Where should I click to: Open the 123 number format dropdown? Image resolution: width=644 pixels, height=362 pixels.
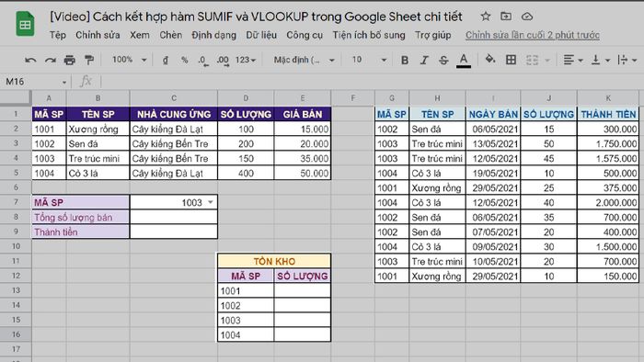pos(246,60)
